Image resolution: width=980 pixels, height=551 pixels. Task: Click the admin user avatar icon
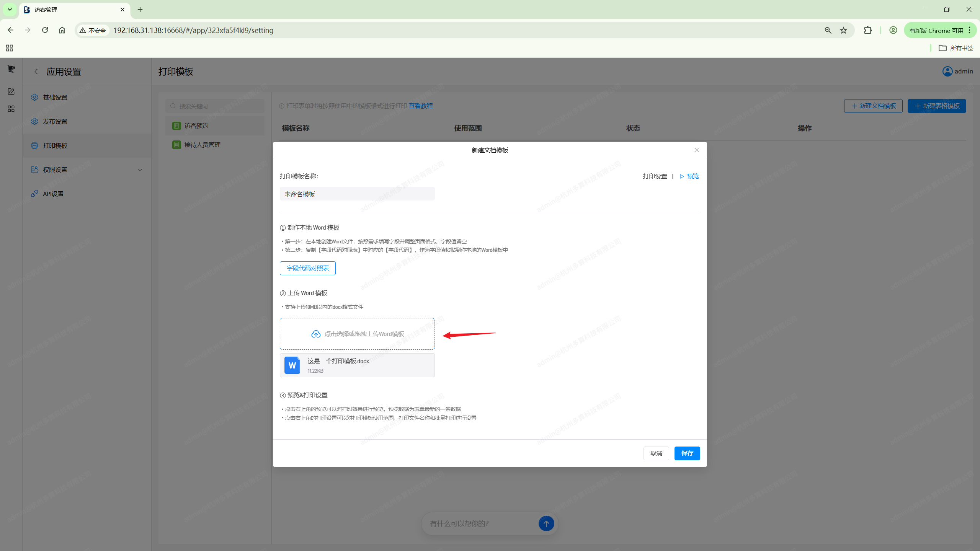pos(947,72)
